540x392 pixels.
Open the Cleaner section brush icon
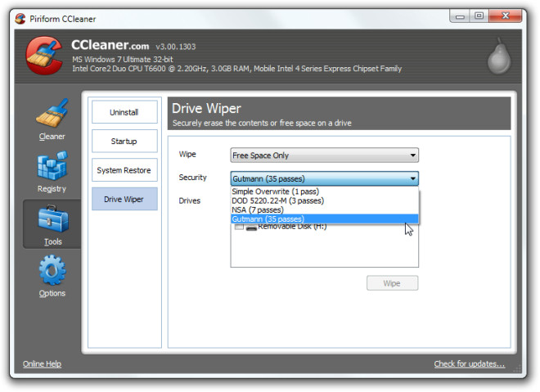coord(52,113)
